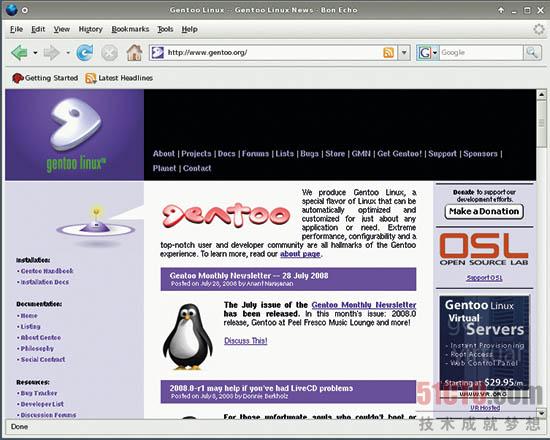
Task: Open the File menu
Action: 16,29
